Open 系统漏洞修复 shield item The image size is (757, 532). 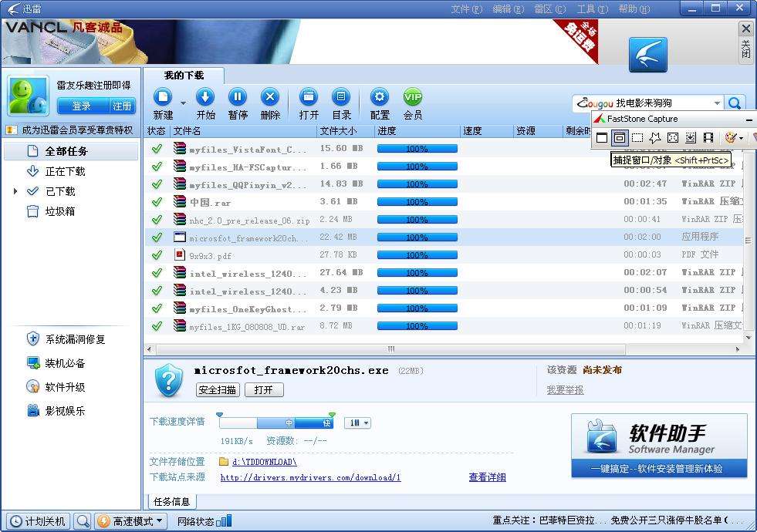click(66, 339)
